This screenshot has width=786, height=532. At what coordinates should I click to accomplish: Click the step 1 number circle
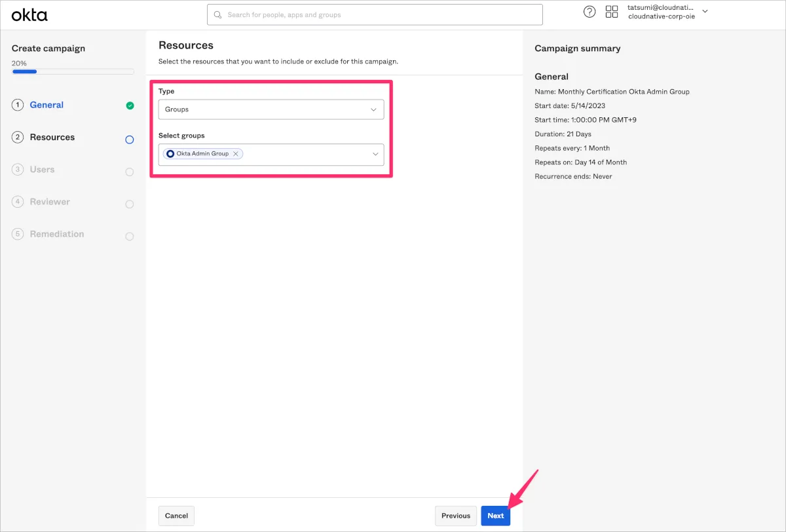[18, 105]
